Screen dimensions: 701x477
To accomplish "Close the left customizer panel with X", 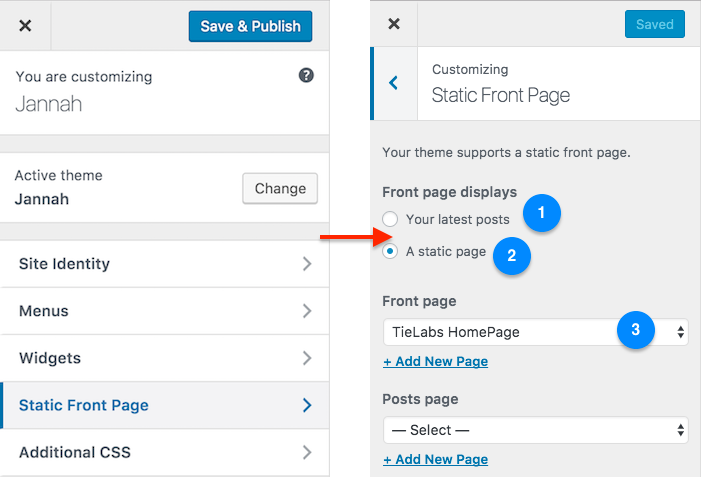I will [25, 25].
